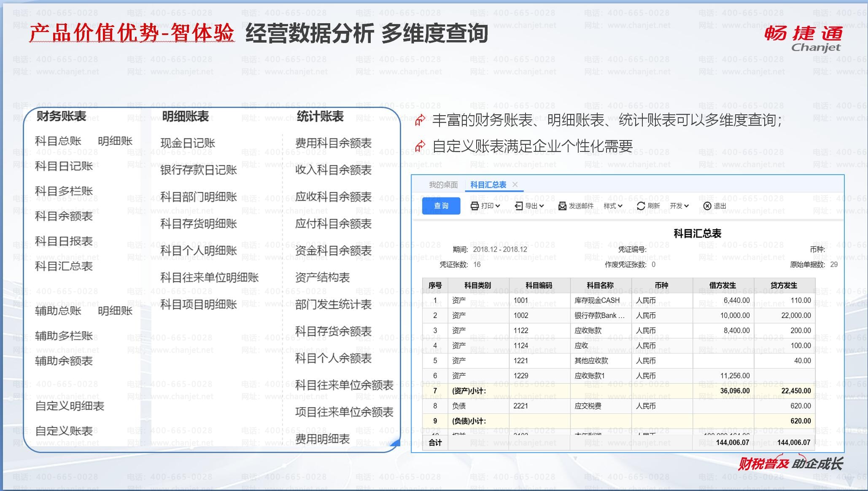Image resolution: width=868 pixels, height=491 pixels.
Task: Click the export (导出) icon
Action: coord(519,206)
